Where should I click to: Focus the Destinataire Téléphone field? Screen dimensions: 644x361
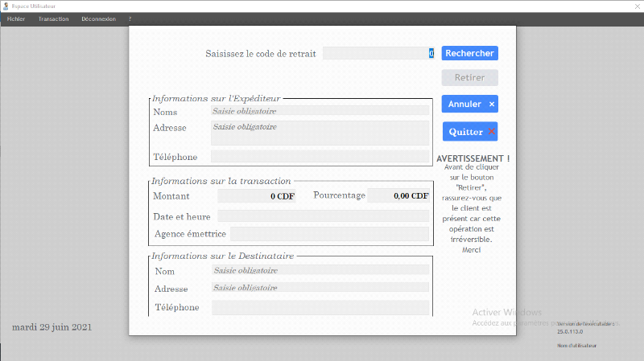point(320,307)
